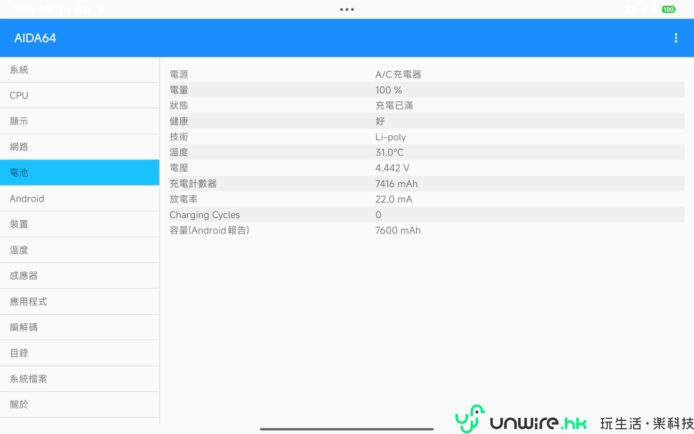Screen dimensions: 694x434
Task: Open the three-dot overflow menu
Action: [675, 38]
